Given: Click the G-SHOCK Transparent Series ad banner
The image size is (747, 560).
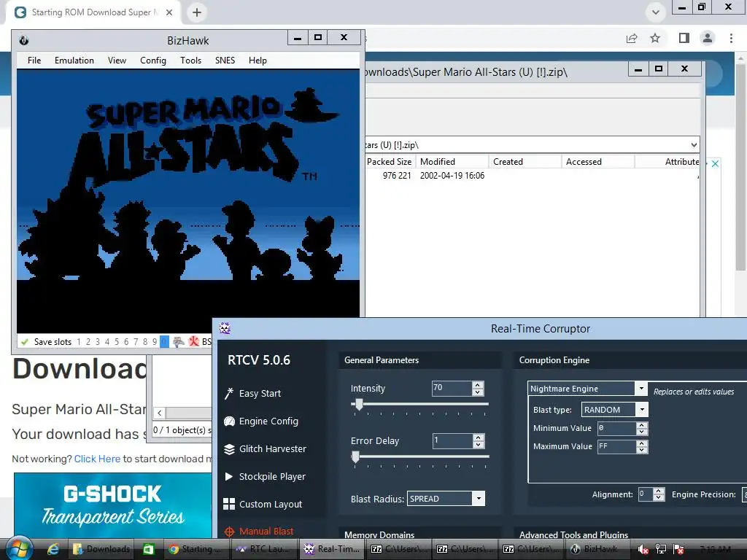Looking at the screenshot, I should [x=113, y=506].
